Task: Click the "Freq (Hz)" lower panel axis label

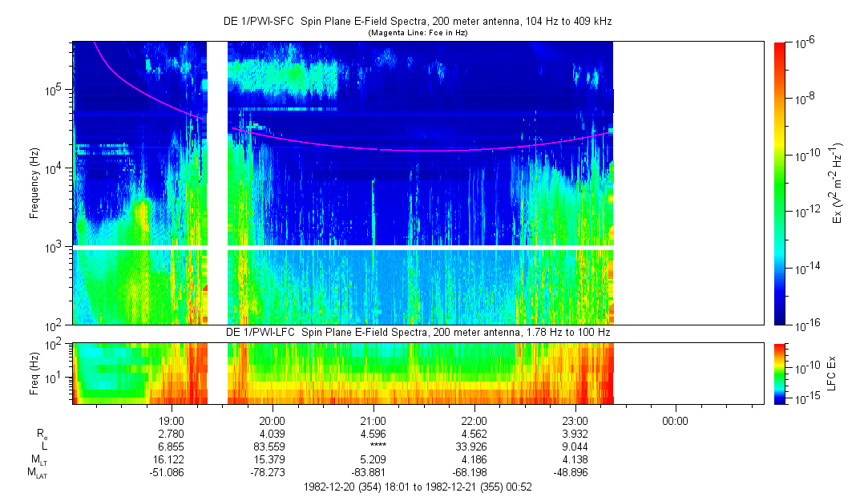Action: [35, 373]
